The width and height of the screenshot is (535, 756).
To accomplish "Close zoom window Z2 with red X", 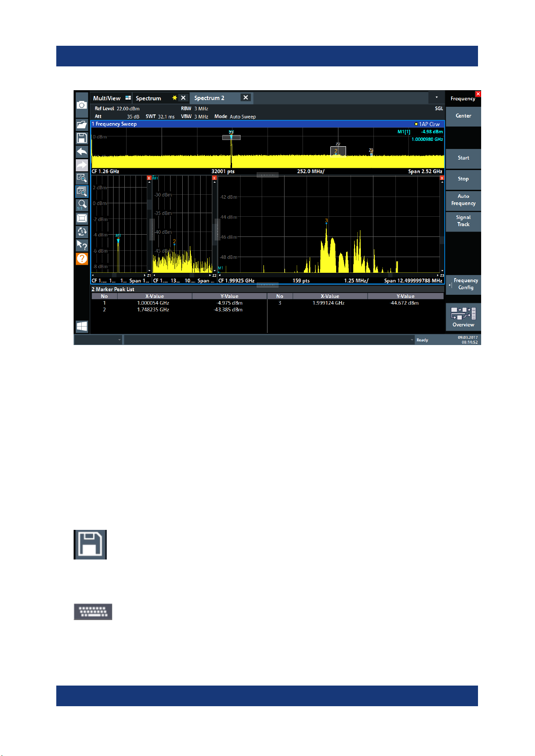I will point(215,178).
